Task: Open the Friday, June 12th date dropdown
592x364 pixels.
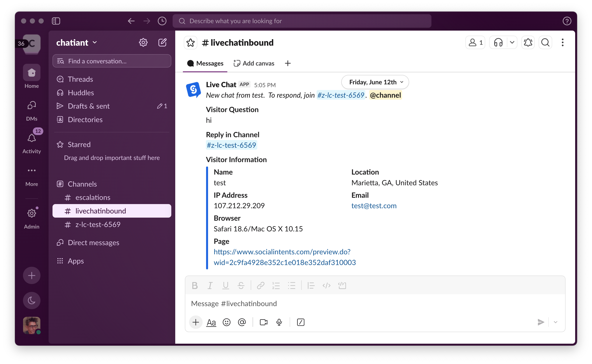Action: tap(375, 82)
